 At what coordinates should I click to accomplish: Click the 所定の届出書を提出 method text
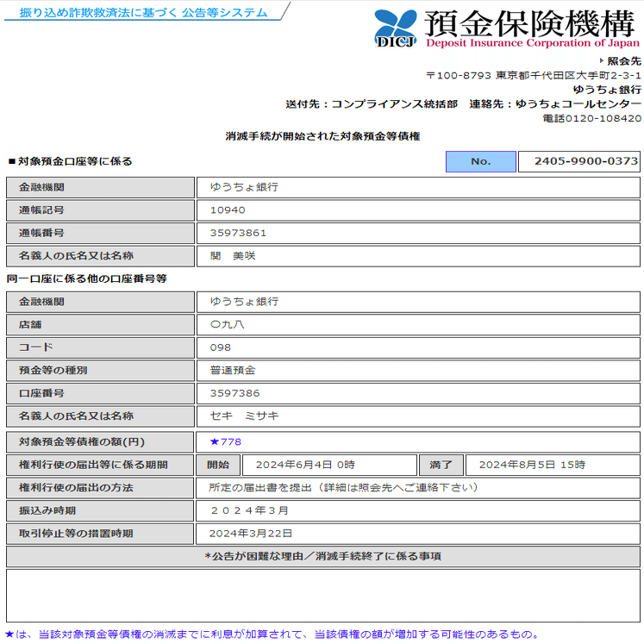click(x=343, y=488)
